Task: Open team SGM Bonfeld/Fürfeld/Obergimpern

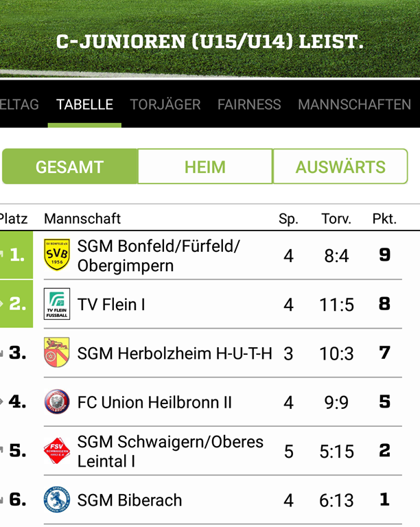Action: [159, 255]
